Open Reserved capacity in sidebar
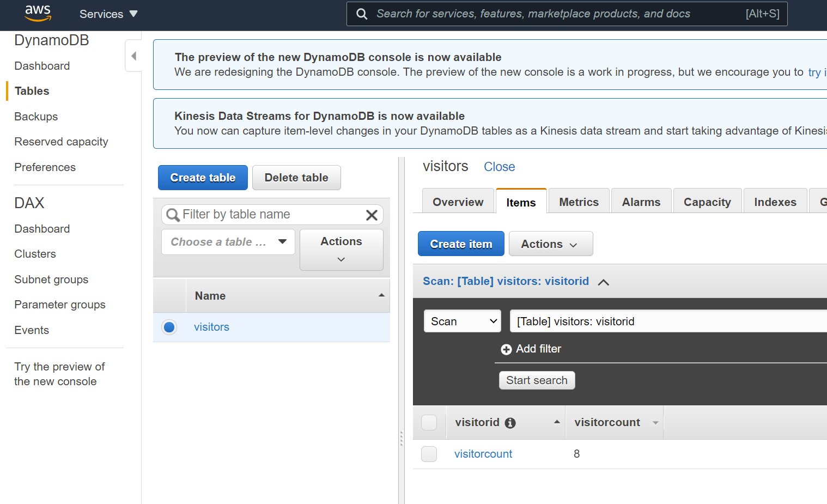Viewport: 827px width, 504px height. [x=61, y=142]
